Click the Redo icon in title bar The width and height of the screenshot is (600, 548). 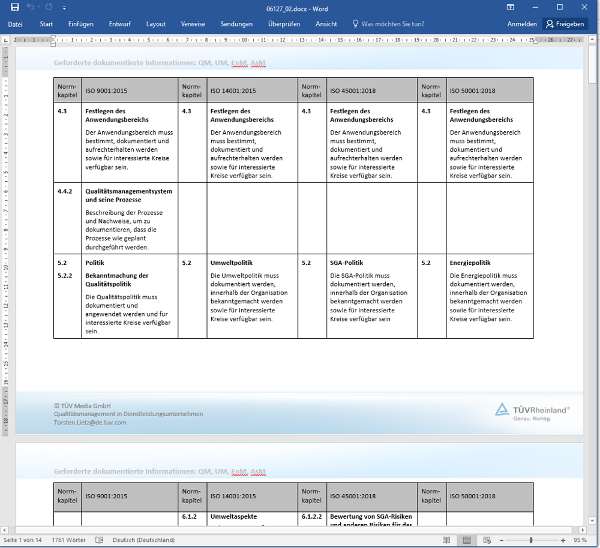(x=47, y=7)
